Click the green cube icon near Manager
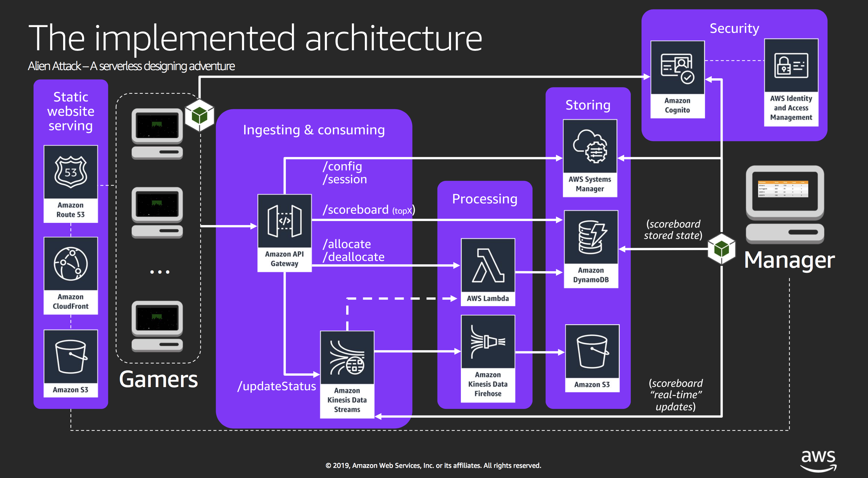This screenshot has height=478, width=868. (721, 249)
